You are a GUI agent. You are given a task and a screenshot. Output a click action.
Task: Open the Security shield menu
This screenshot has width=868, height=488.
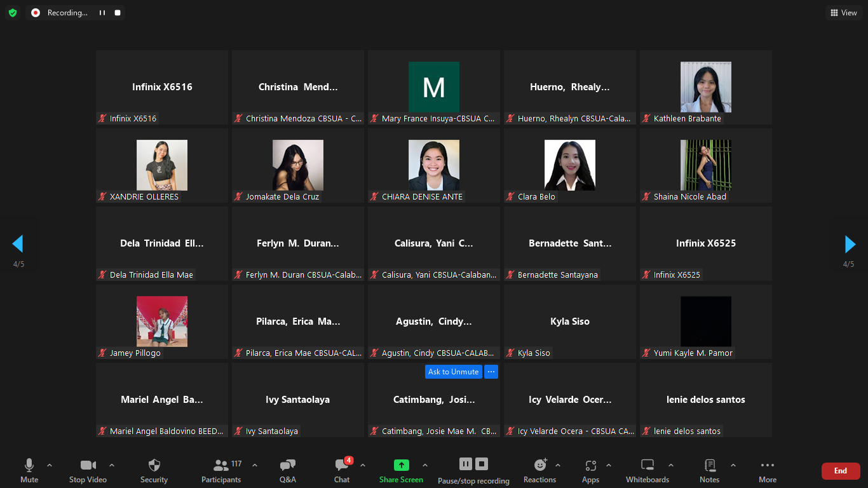tap(154, 470)
